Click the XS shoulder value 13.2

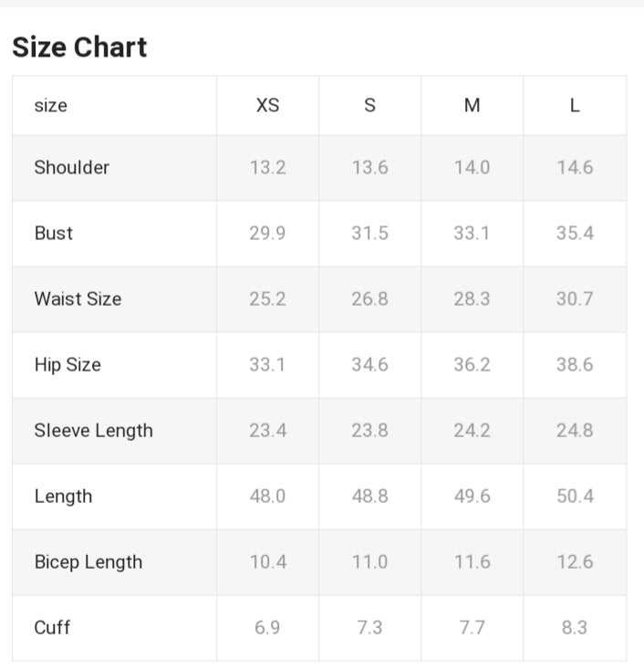coord(267,168)
